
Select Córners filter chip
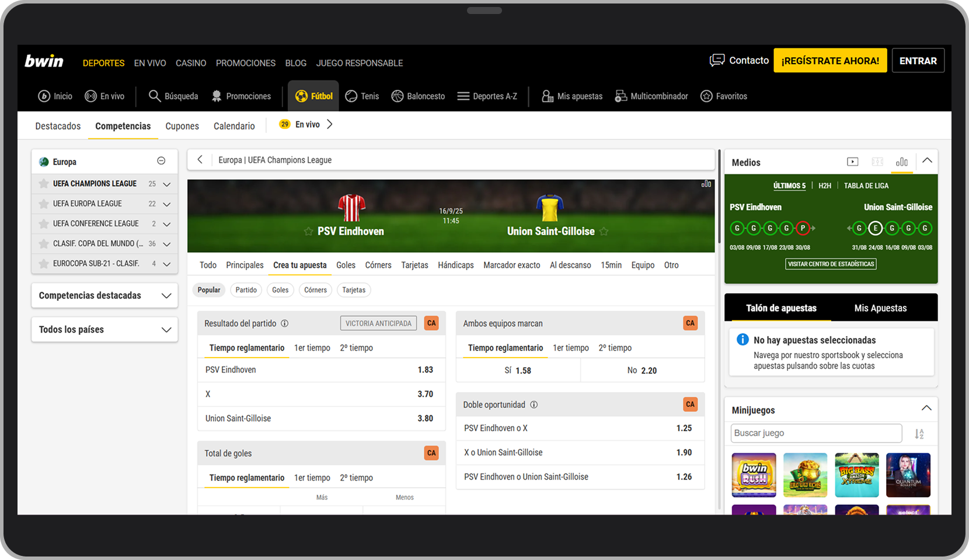click(x=315, y=290)
